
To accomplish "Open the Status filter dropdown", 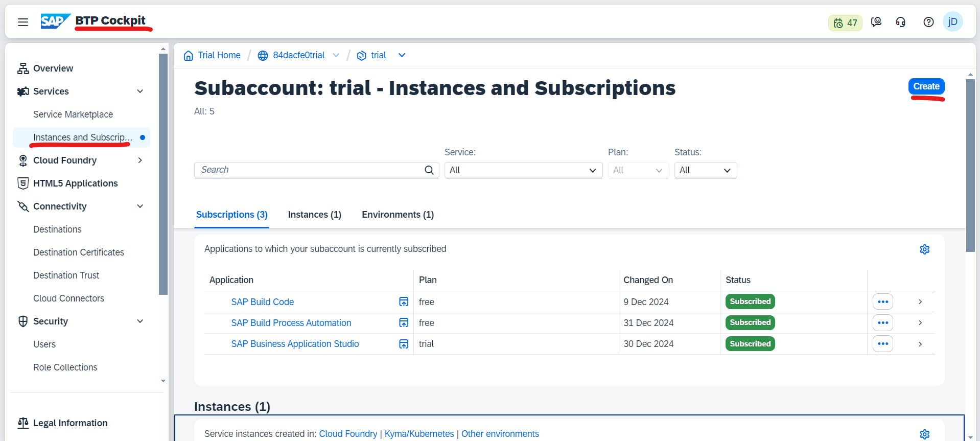I will [x=705, y=170].
